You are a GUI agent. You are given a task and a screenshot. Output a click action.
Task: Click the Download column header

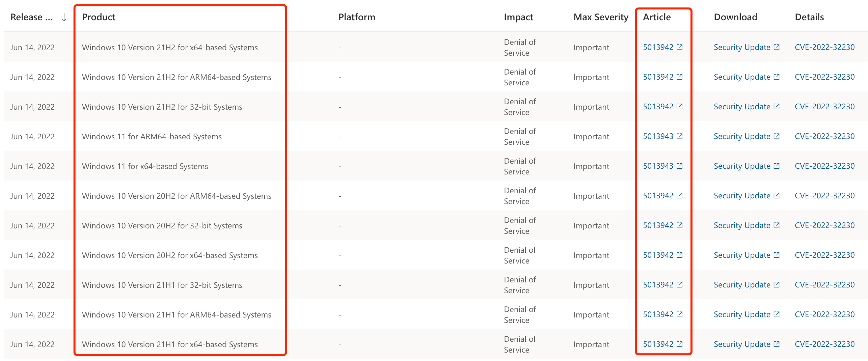[x=735, y=17]
